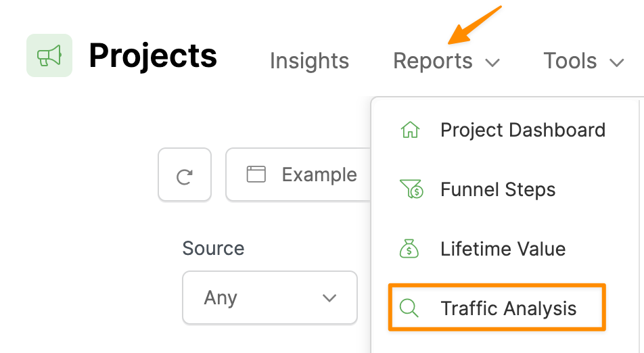Expand the Tools chevron arrow
The height and width of the screenshot is (353, 644).
(616, 63)
